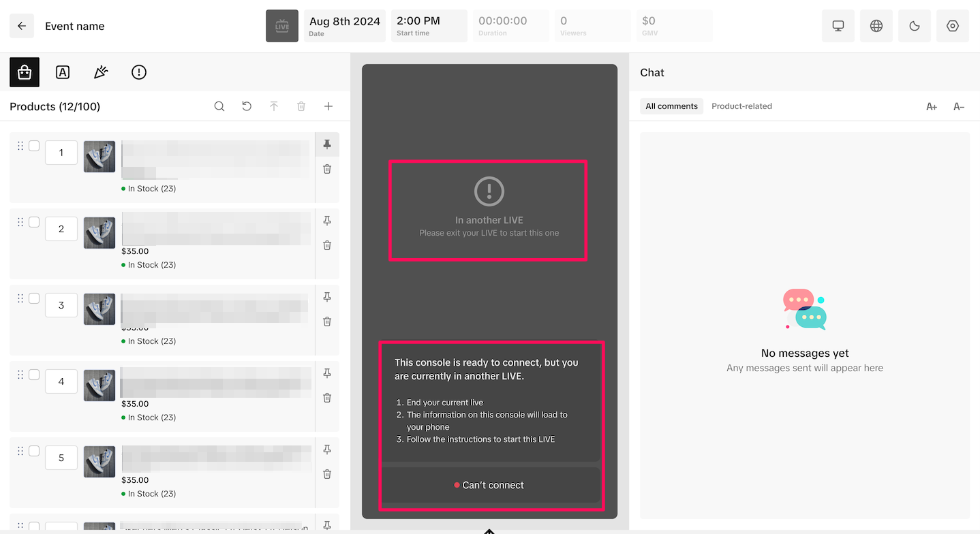Pin product number 2

(327, 221)
